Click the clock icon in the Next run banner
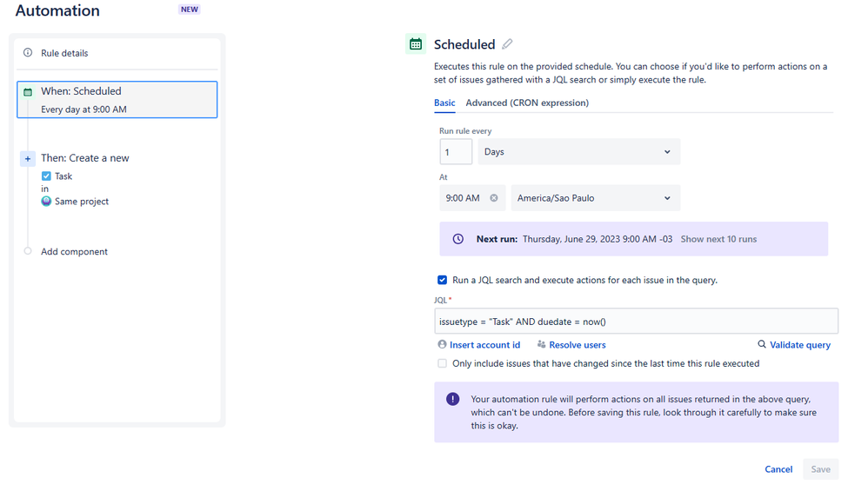This screenshot has height=491, width=868. [457, 239]
